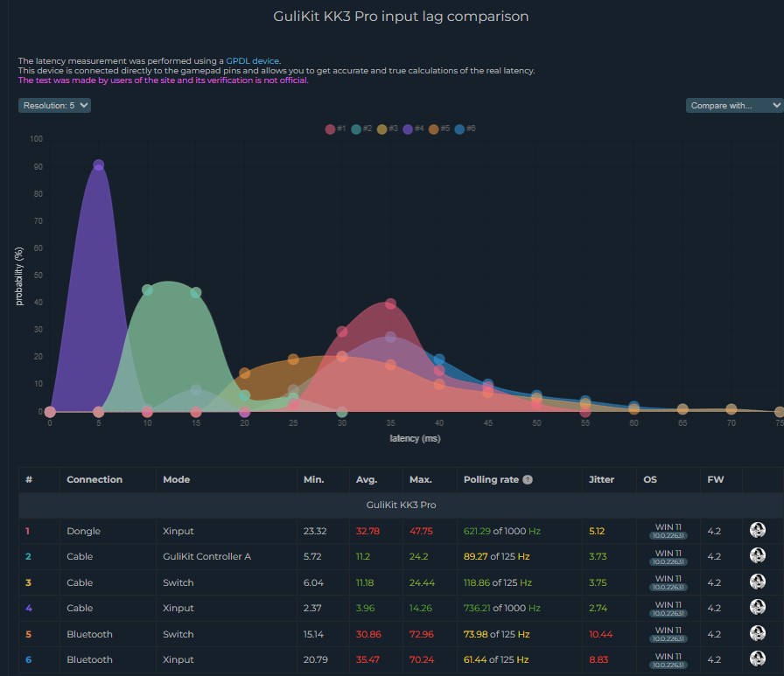Click the purple peak data point at 5 ms
The width and height of the screenshot is (784, 676).
click(x=99, y=165)
